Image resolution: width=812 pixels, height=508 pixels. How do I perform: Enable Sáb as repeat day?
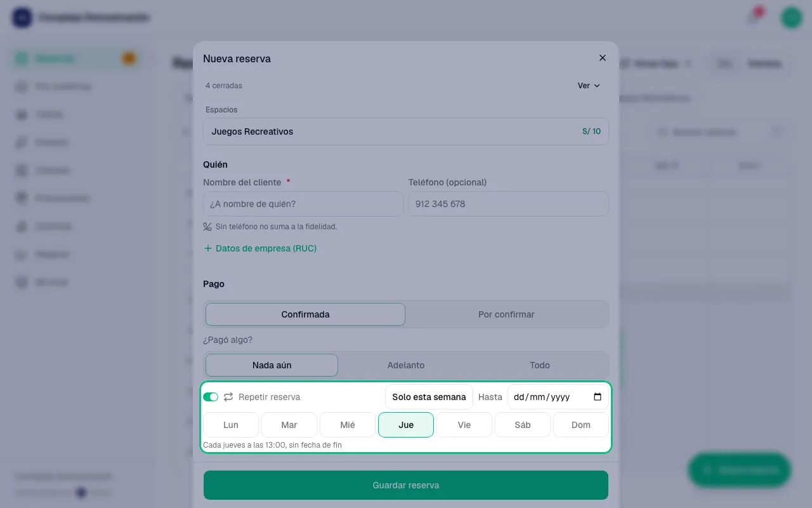pos(523,425)
